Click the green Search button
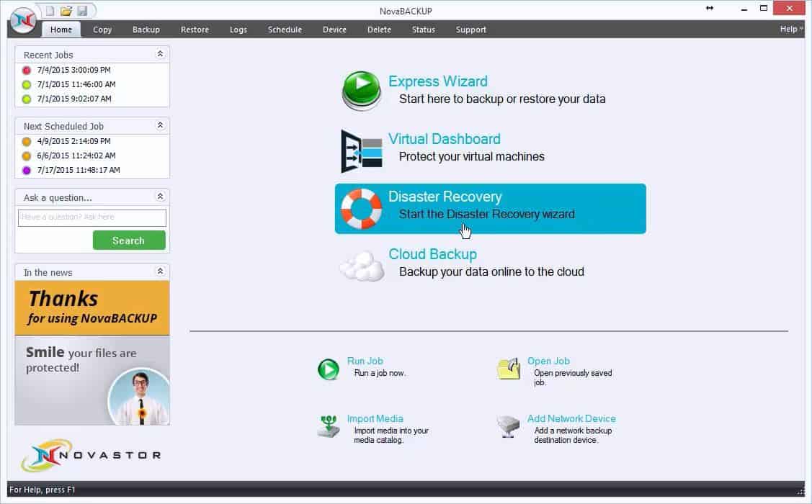This screenshot has width=812, height=504. pyautogui.click(x=129, y=240)
